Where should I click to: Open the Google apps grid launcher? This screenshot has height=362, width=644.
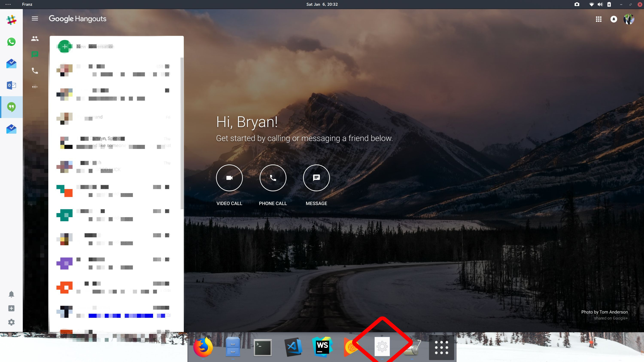click(x=598, y=19)
